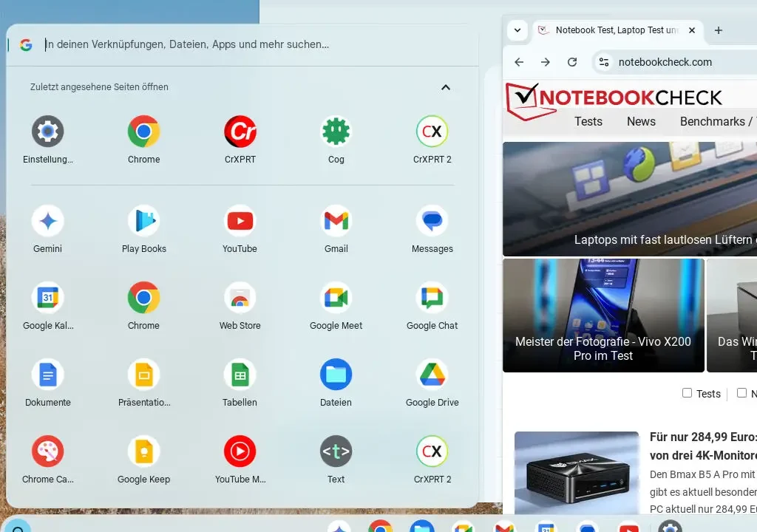
Task: Open the News menu on Notebookcheck
Action: (x=641, y=122)
